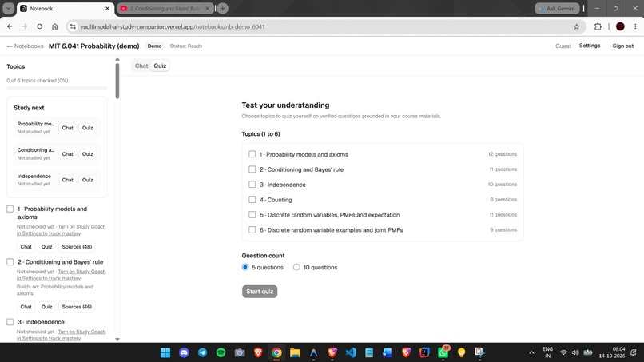Viewport: 644px width, 362px height.
Task: Click Chat for Independence in Study next
Action: (67, 180)
